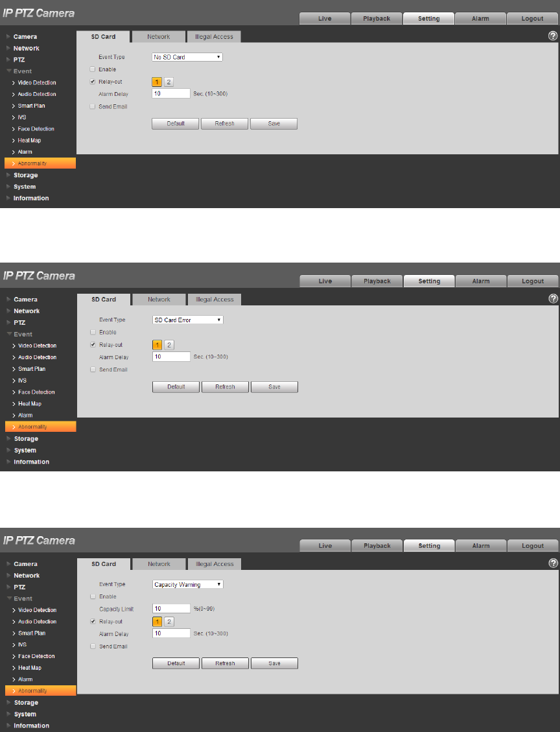Select relay-out 2 in Capacity Warning screen
The width and height of the screenshot is (560, 732).
pos(169,622)
